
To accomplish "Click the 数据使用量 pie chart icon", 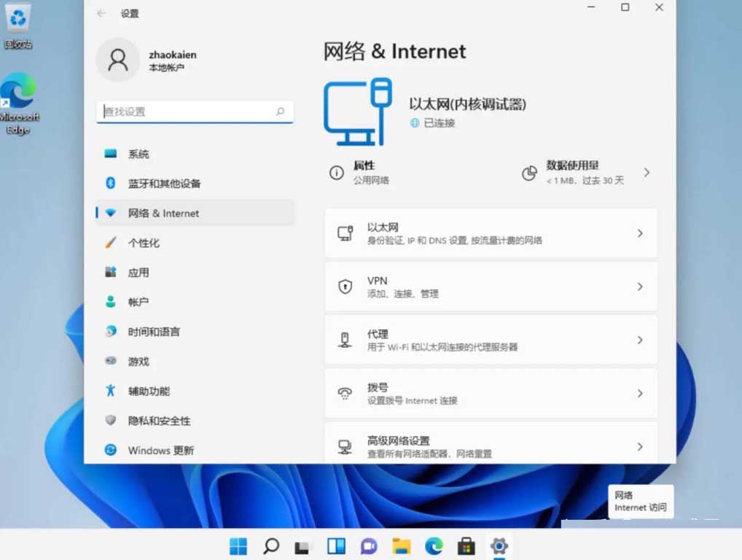I will (x=529, y=173).
